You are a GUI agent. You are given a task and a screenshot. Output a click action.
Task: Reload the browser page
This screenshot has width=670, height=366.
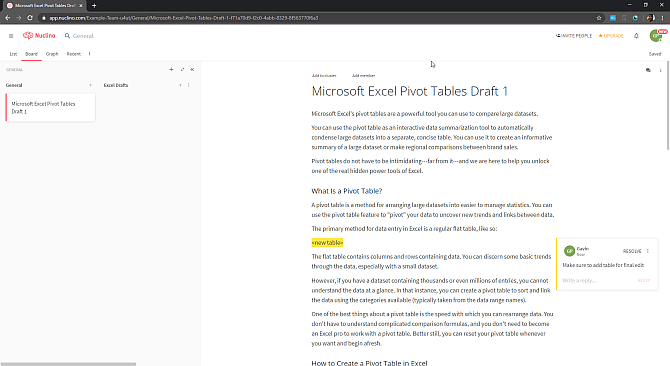click(x=30, y=18)
